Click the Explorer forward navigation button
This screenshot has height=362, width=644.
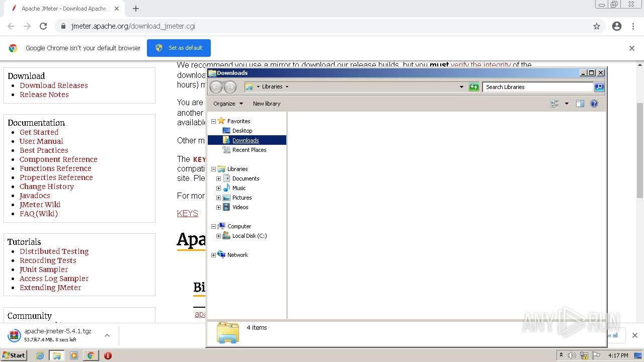pos(230,87)
